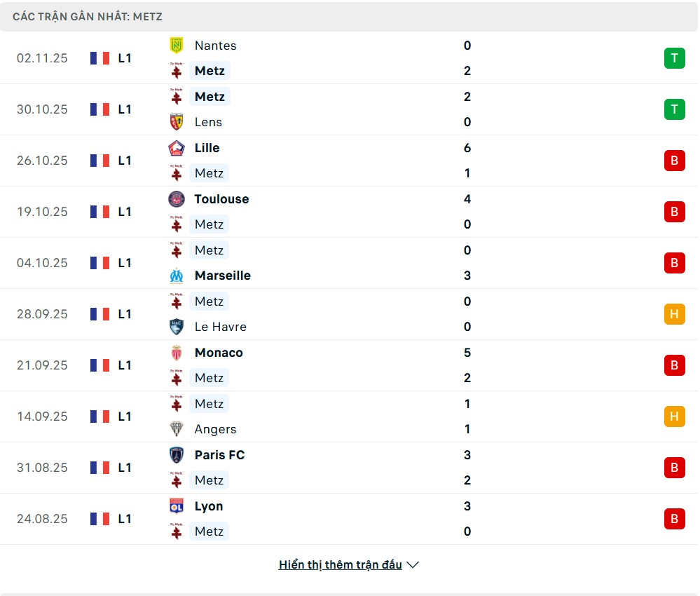Open the Toulouse team name link
Image resolution: width=700 pixels, height=596 pixels.
point(221,199)
